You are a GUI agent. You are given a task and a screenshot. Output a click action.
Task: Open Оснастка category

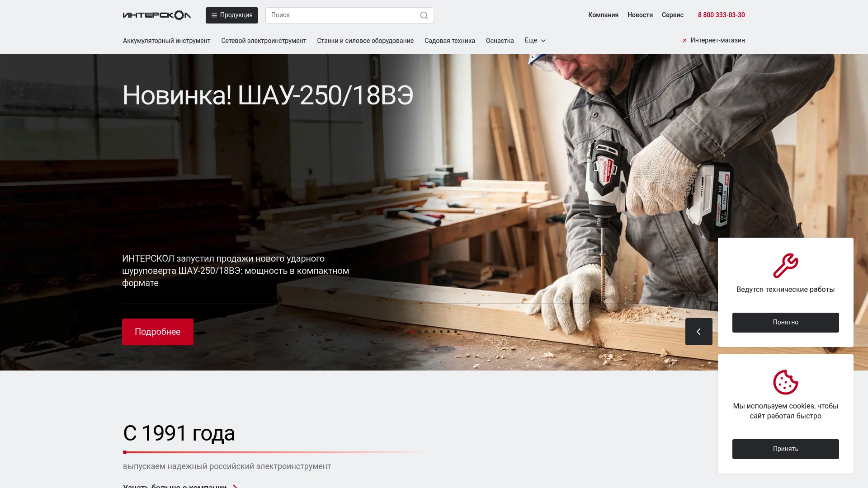tap(500, 41)
